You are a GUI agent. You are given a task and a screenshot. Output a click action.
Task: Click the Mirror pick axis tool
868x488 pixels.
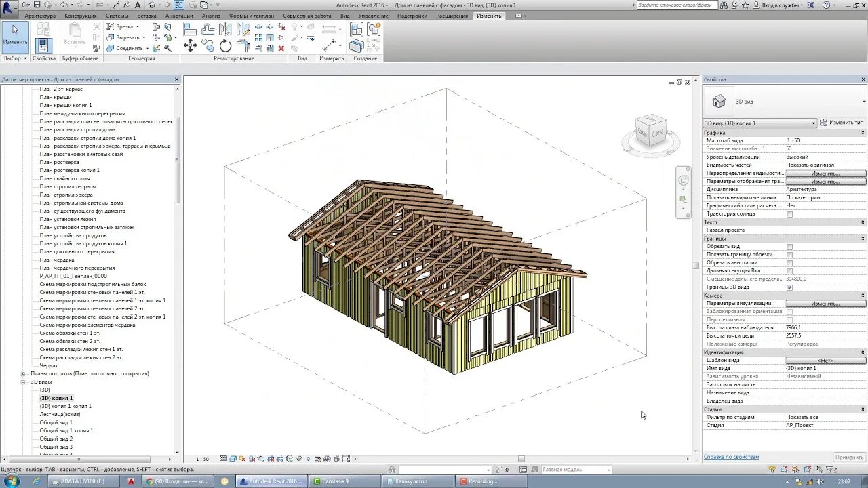225,29
